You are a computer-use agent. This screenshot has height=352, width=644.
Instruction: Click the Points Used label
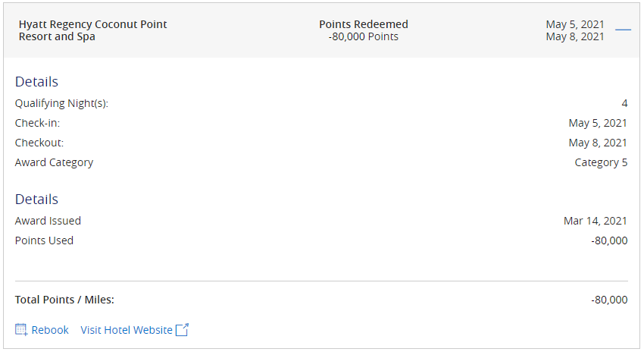coord(44,240)
